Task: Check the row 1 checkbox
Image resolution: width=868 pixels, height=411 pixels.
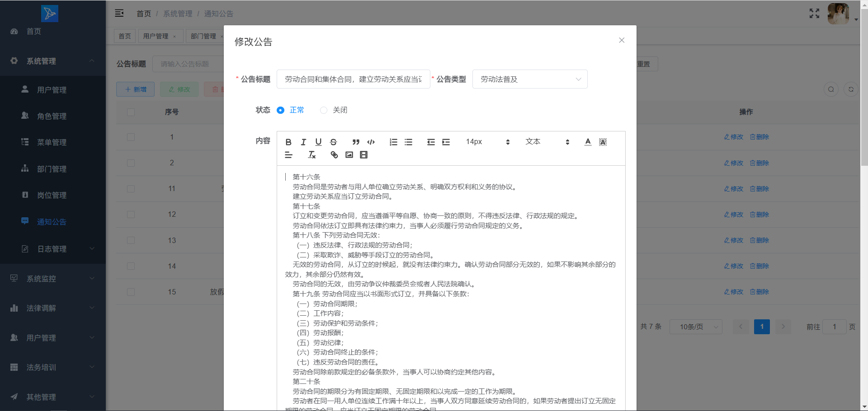Action: (131, 137)
